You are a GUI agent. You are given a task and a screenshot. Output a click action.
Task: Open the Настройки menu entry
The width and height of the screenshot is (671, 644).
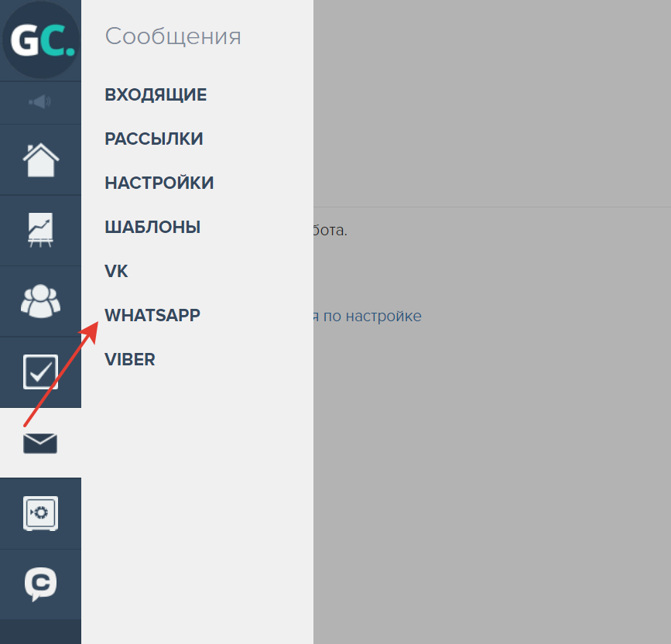(159, 183)
